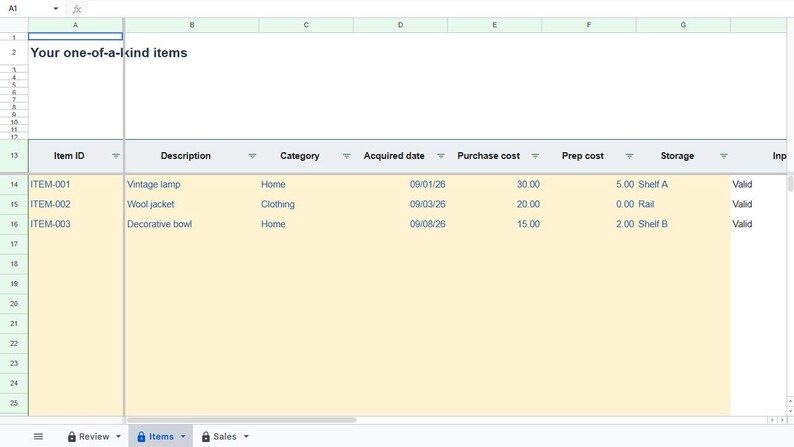Open the Item ID column filter
Image resolution: width=794 pixels, height=447 pixels.
pos(115,156)
